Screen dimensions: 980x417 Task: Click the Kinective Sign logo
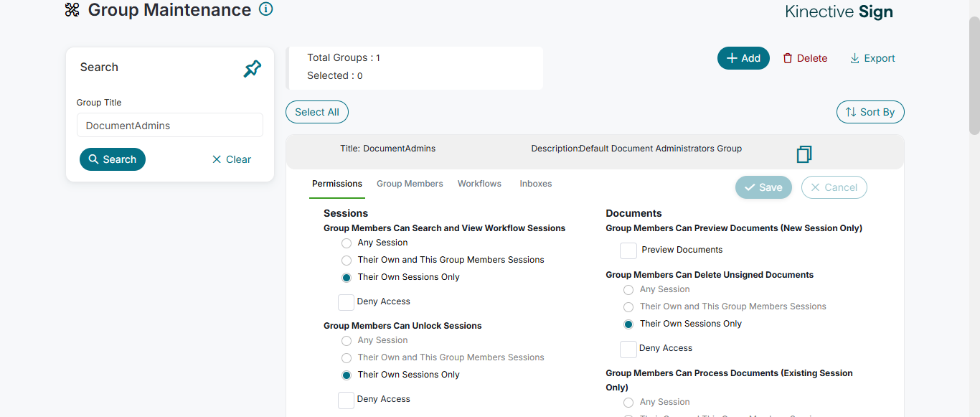839,11
